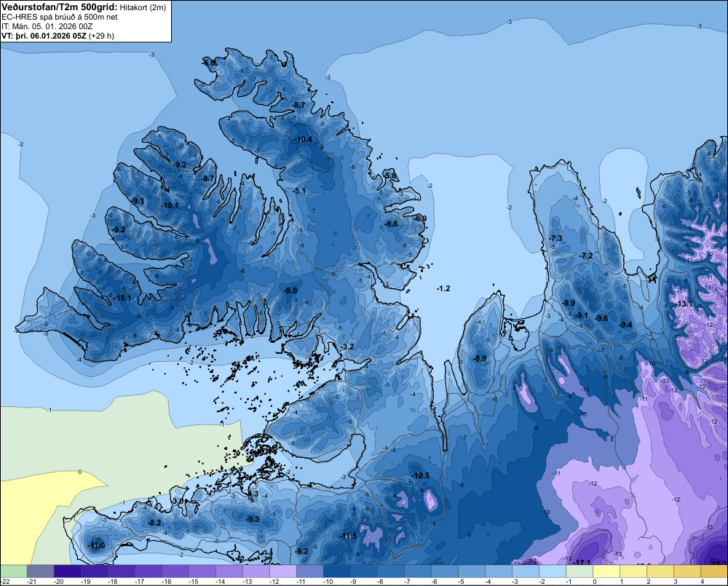Image resolution: width=728 pixels, height=586 pixels.
Task: Pick the legend swatch labeled -12
Action: (282, 571)
